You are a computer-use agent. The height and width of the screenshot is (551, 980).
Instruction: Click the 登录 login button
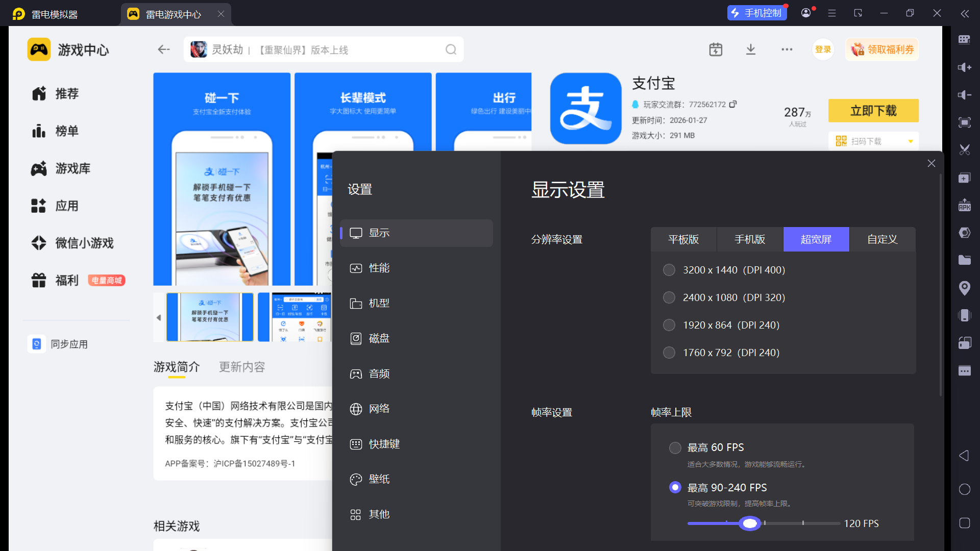pos(823,49)
